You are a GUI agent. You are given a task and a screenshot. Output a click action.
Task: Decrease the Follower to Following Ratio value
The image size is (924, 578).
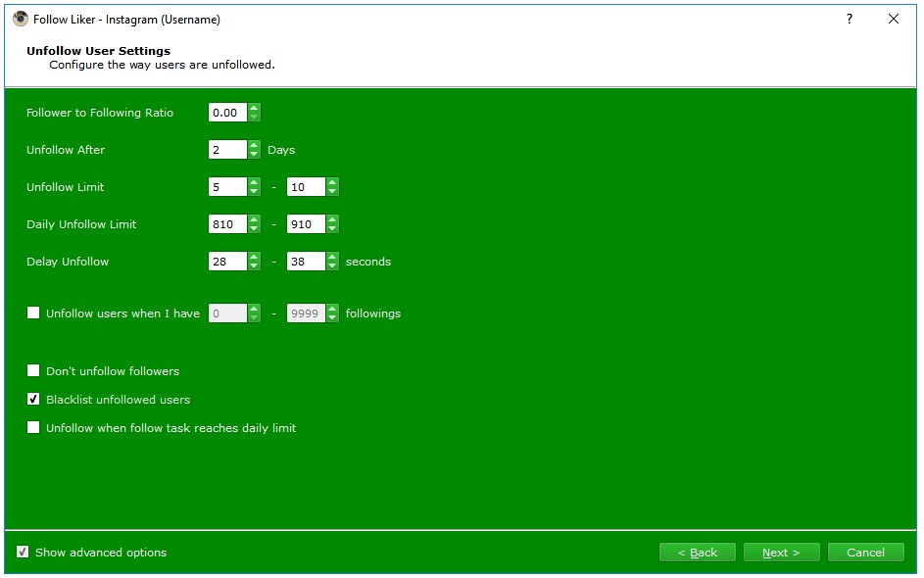click(254, 117)
